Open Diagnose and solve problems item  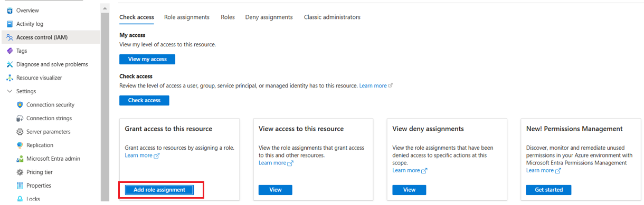(50, 64)
